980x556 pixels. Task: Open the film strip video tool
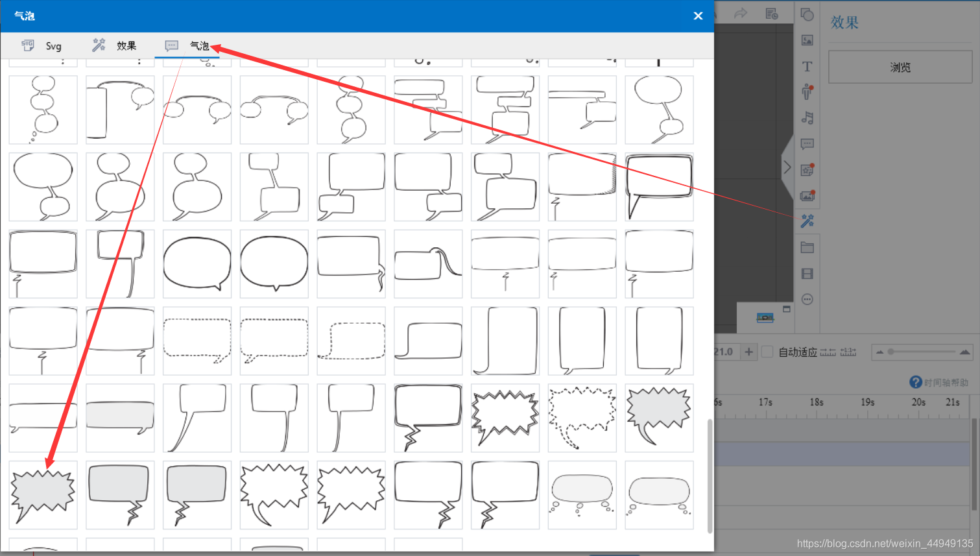[807, 274]
